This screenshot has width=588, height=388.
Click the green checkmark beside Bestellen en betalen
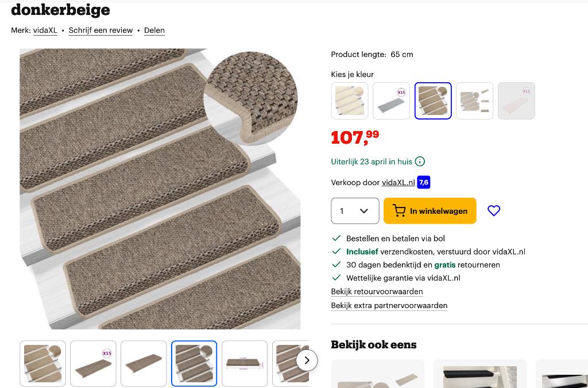[x=336, y=238]
